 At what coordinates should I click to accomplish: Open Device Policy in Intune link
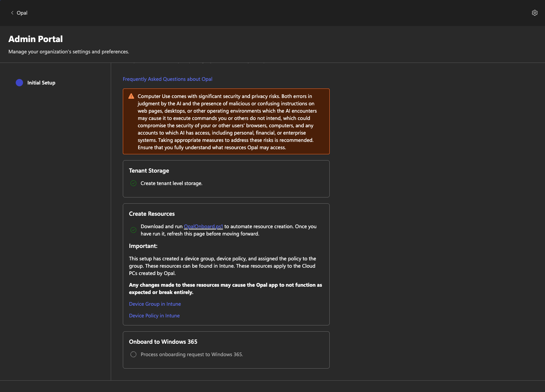(154, 316)
